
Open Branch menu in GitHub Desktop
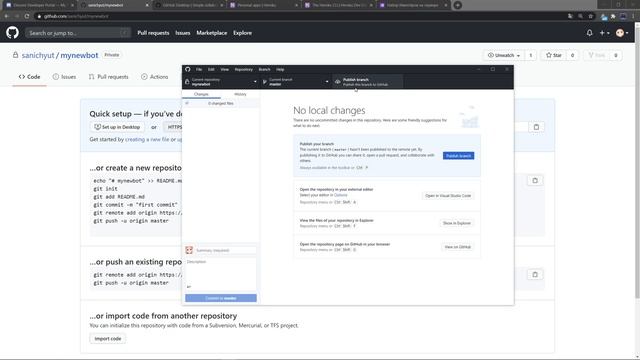click(x=264, y=69)
